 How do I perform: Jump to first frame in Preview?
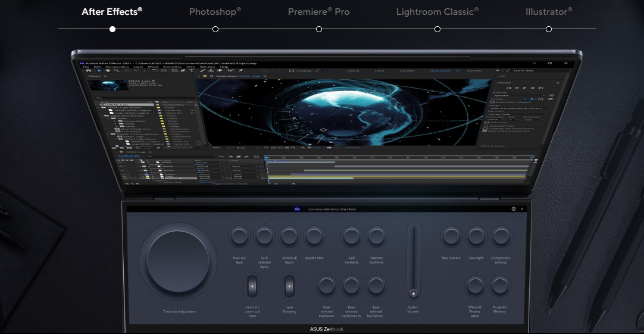click(509, 88)
